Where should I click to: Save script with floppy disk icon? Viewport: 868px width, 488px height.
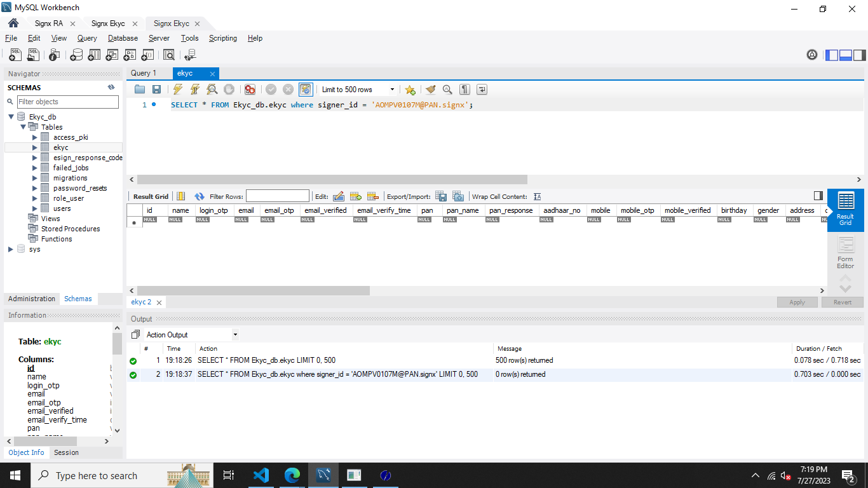156,90
